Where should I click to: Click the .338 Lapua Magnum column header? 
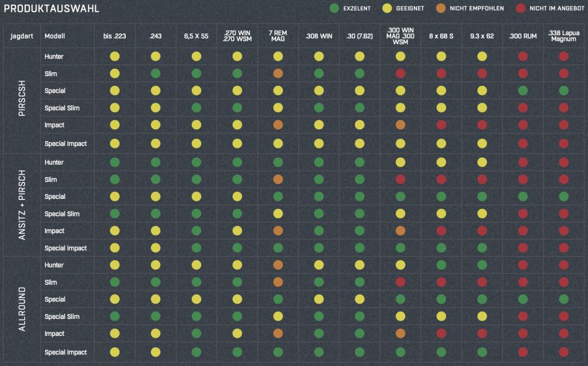tap(564, 36)
